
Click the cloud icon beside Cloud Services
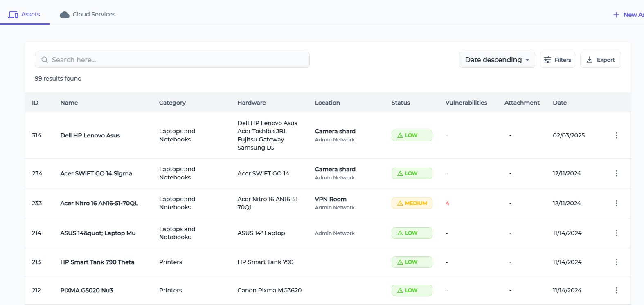click(x=64, y=15)
